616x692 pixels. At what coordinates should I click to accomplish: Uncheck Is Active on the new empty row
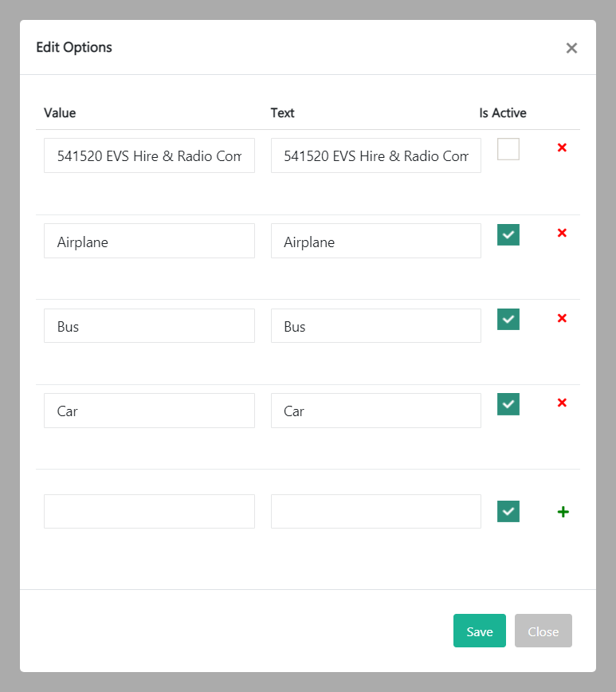[x=508, y=511]
